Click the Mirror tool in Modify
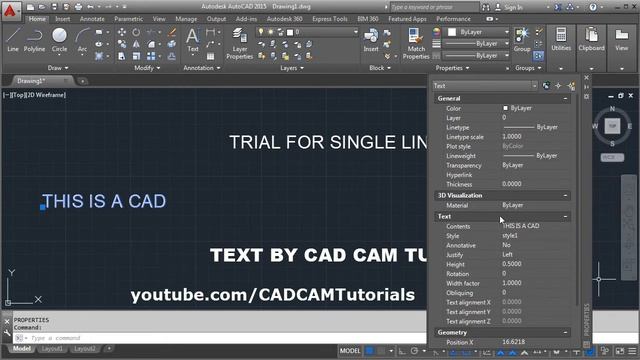Image resolution: width=640 pixels, height=360 pixels. [x=136, y=44]
